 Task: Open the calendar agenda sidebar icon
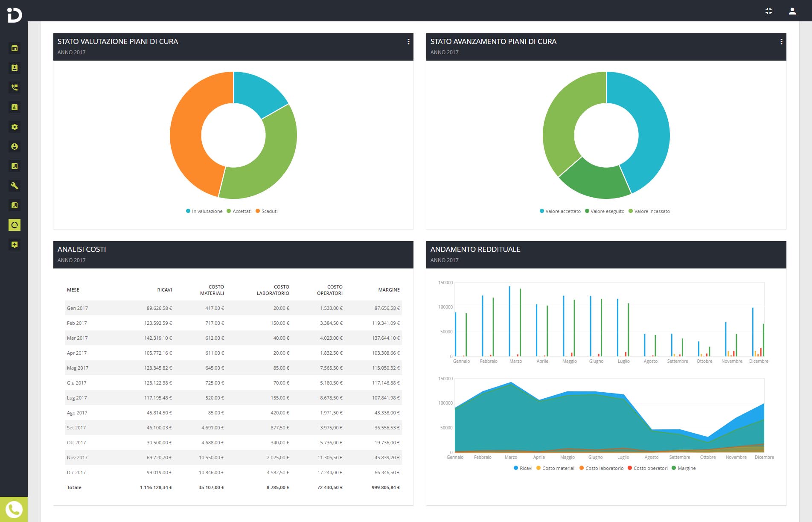[15, 48]
